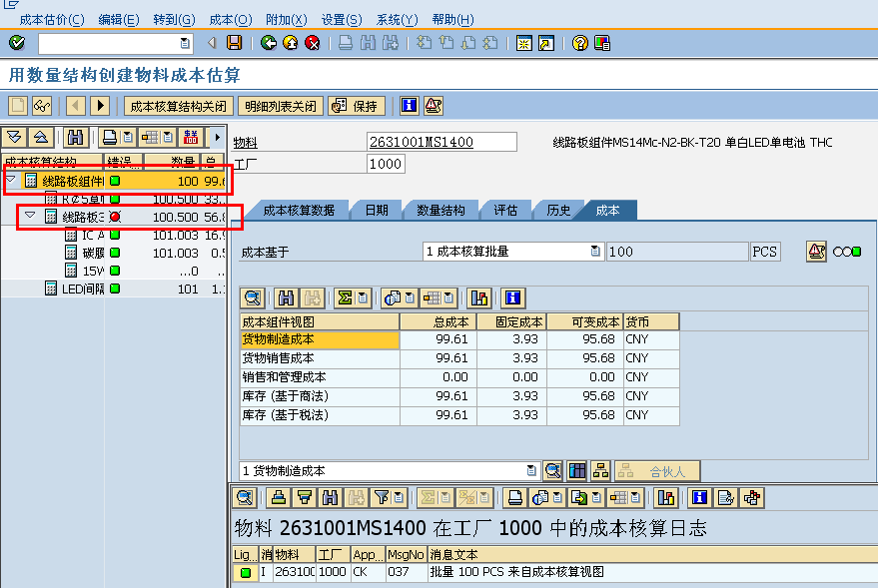Click the save floppy disk icon
Viewport: 878px width, 588px height.
click(x=235, y=43)
